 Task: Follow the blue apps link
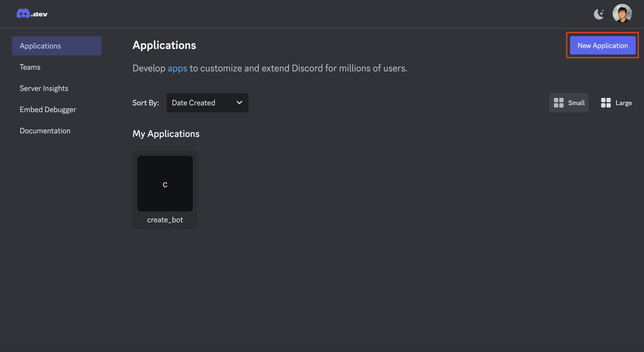(177, 68)
